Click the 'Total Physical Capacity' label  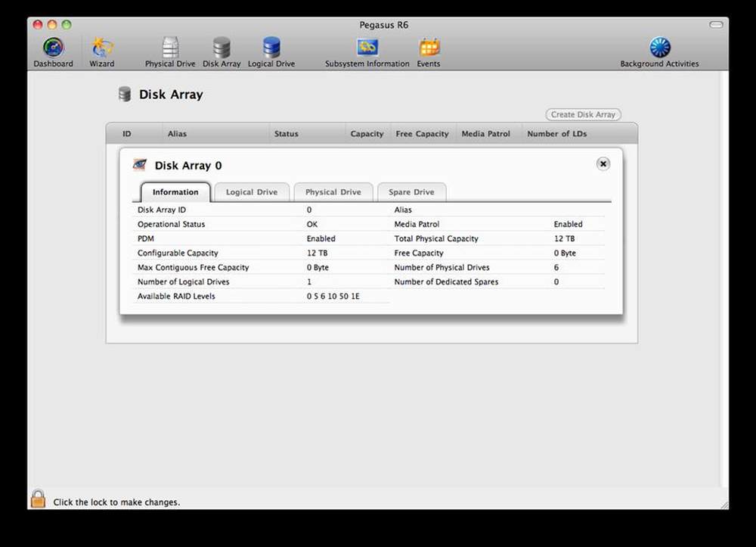[436, 238]
